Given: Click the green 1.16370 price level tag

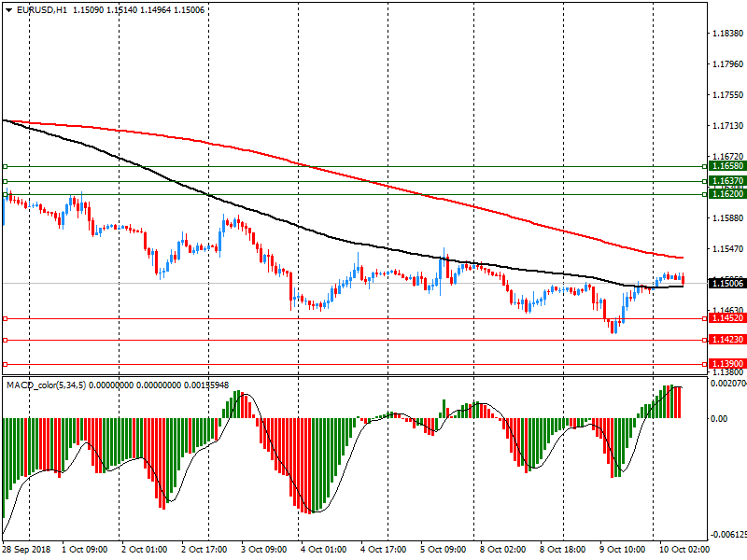Looking at the screenshot, I should [726, 181].
